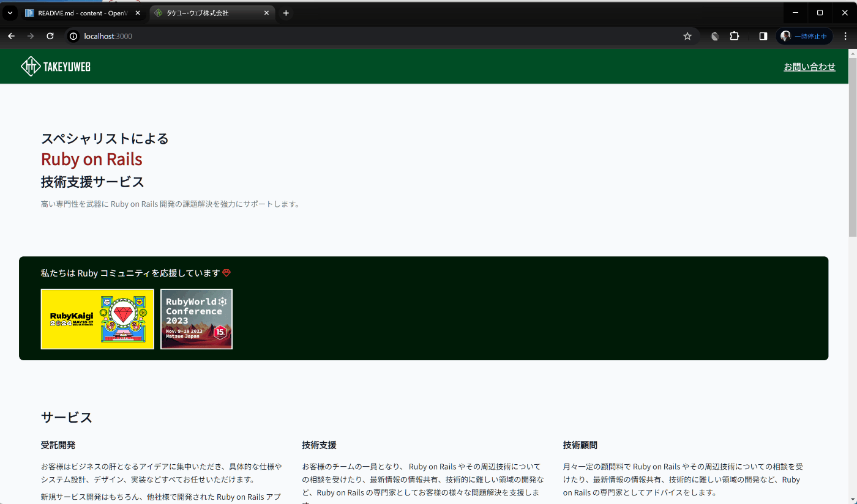Open the RubyWorld Conference 2023 banner
857x504 pixels.
tap(196, 319)
